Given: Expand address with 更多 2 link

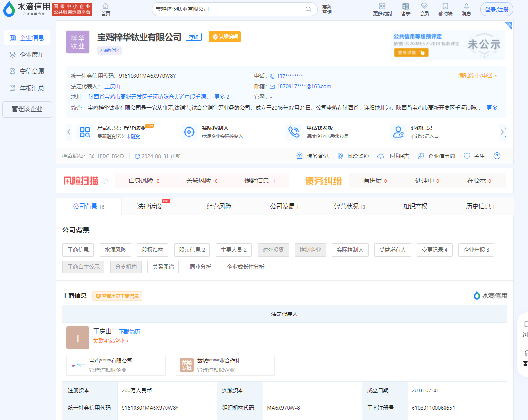Looking at the screenshot, I should click(222, 97).
